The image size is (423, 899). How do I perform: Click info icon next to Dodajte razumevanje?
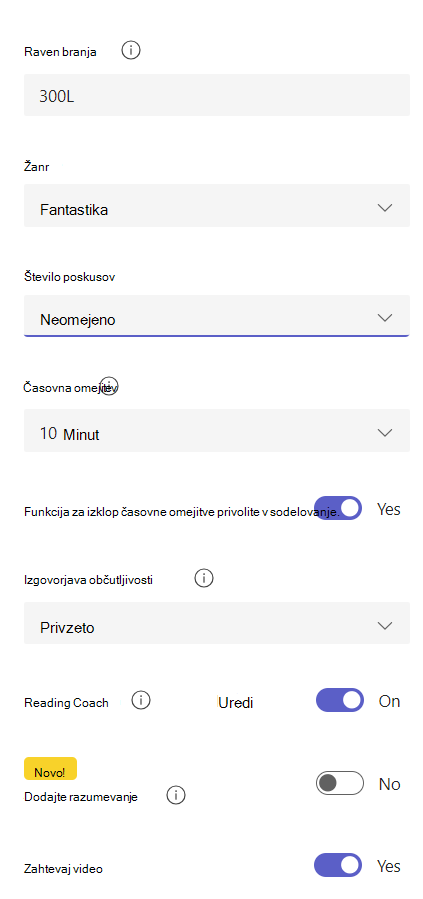pyautogui.click(x=176, y=795)
